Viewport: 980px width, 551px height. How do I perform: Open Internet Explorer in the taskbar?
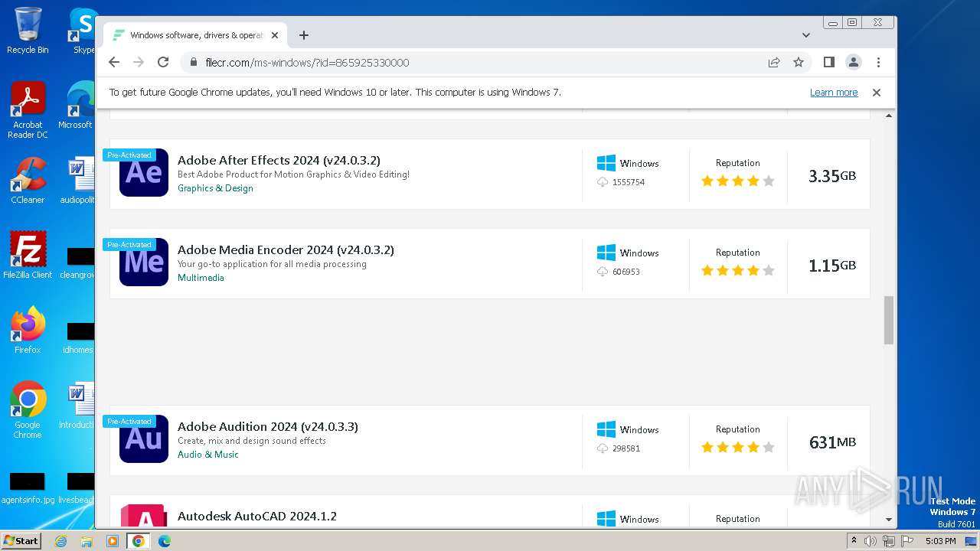pyautogui.click(x=61, y=541)
